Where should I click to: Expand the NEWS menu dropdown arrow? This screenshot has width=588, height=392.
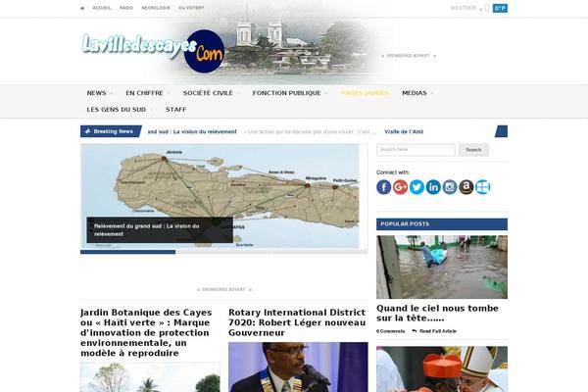[x=112, y=93]
